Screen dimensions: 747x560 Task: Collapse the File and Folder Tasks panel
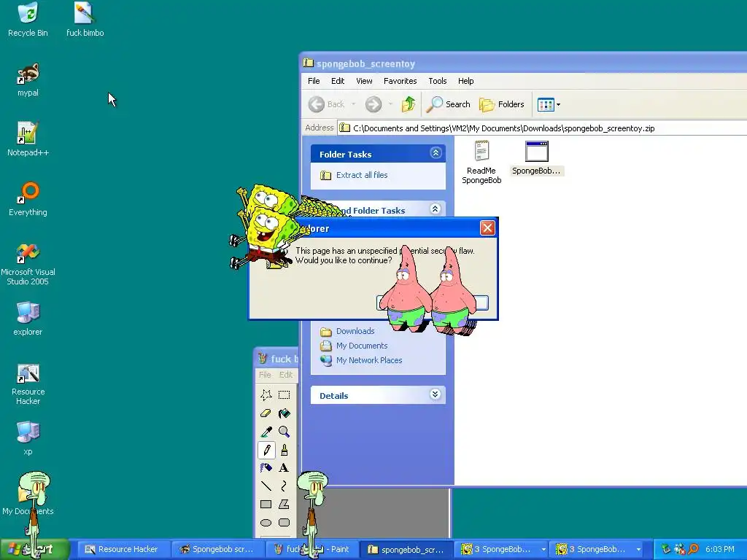(x=436, y=209)
